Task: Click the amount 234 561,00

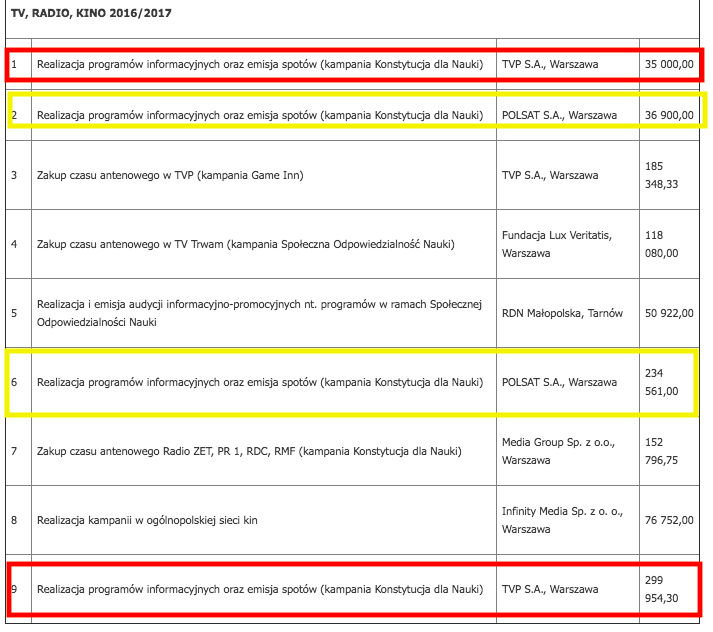Action: coord(661,382)
